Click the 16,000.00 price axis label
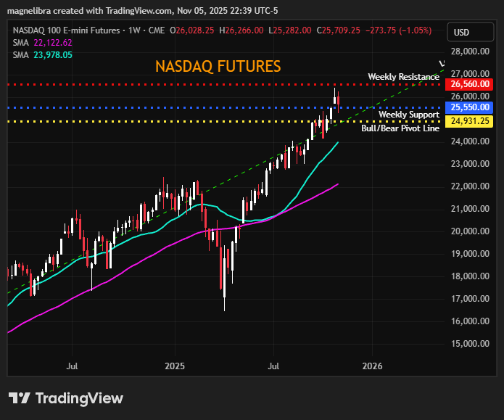Screen dimensions: 504x420 (470, 321)
